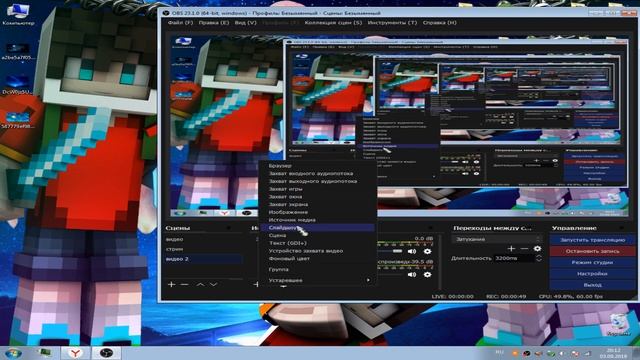Choose Захват входного аудиопотока source
The image size is (640, 360).
click(x=317, y=173)
